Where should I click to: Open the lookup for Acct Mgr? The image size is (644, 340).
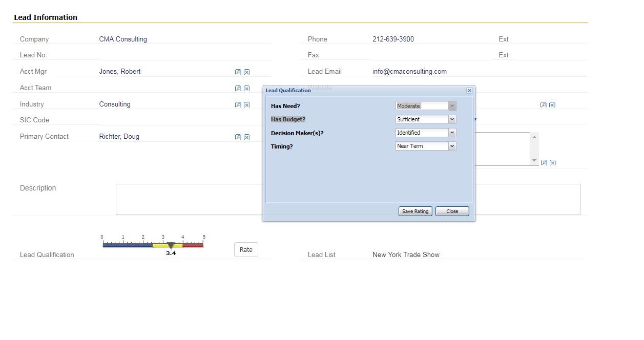[238, 72]
